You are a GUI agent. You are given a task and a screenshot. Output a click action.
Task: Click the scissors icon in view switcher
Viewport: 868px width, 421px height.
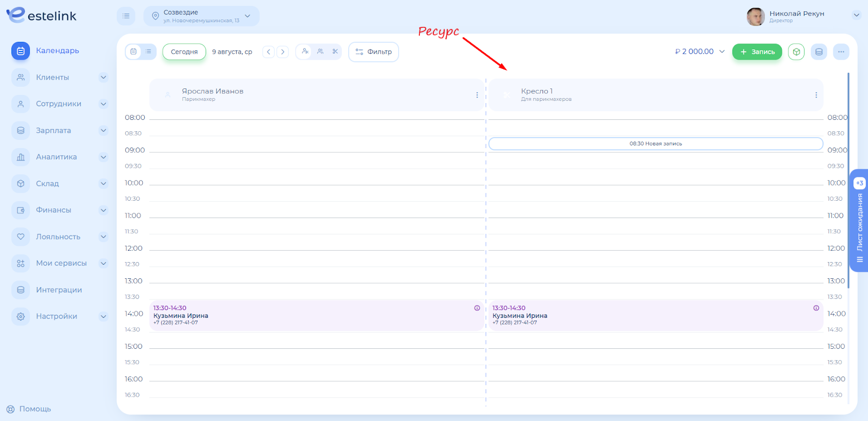click(335, 52)
